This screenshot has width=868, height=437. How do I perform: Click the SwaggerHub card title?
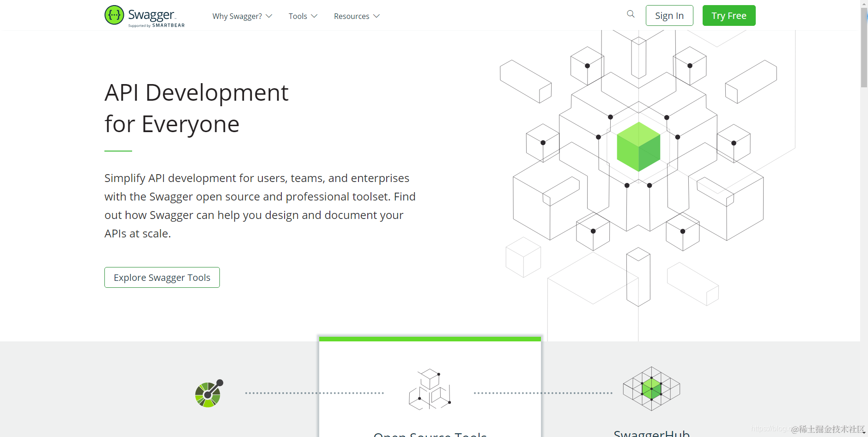[651, 433]
